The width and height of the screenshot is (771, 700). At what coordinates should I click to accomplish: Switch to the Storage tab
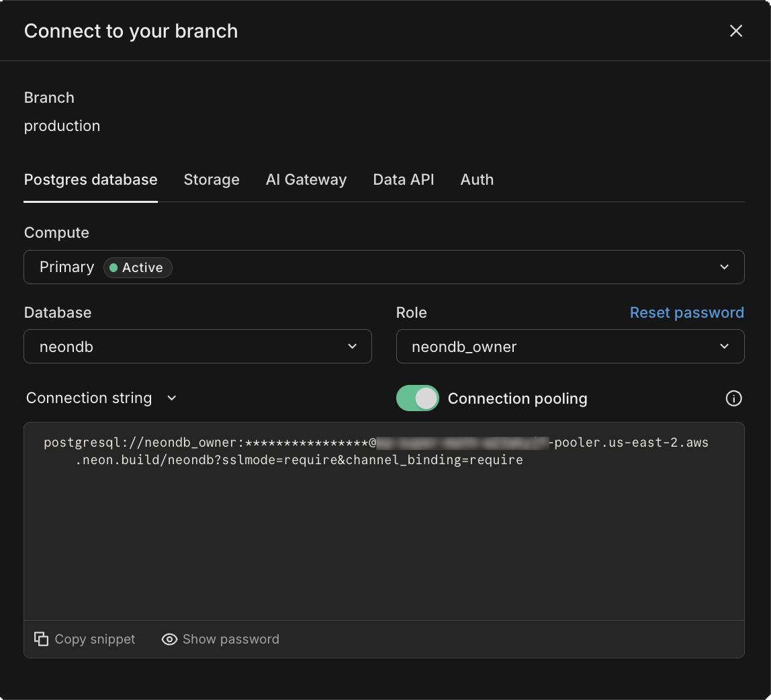pyautogui.click(x=212, y=179)
